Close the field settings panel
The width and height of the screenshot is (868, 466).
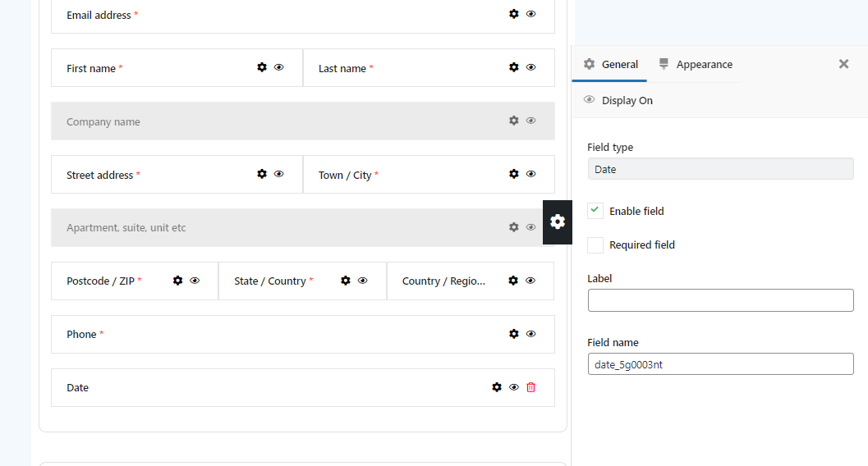pyautogui.click(x=843, y=64)
